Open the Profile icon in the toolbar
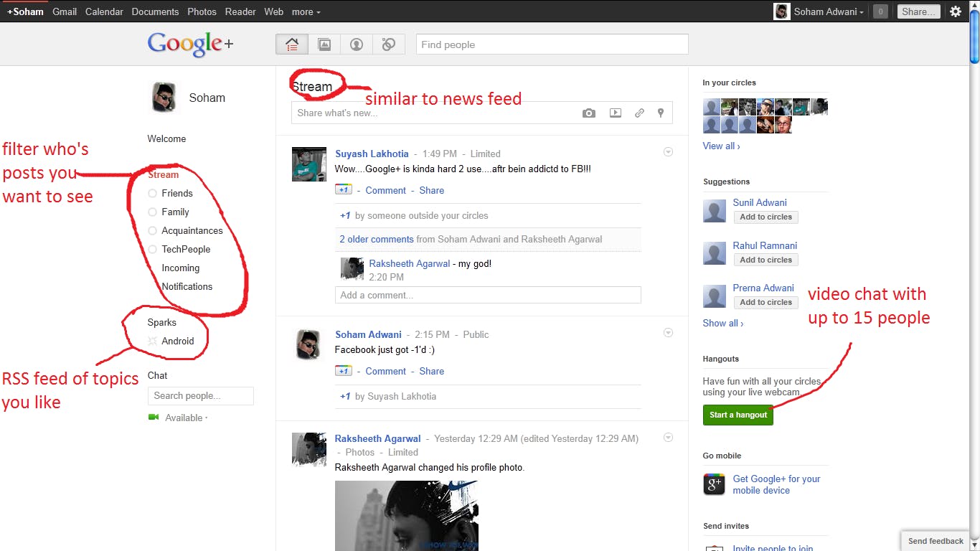Screen dimensions: 980x551 click(357, 44)
